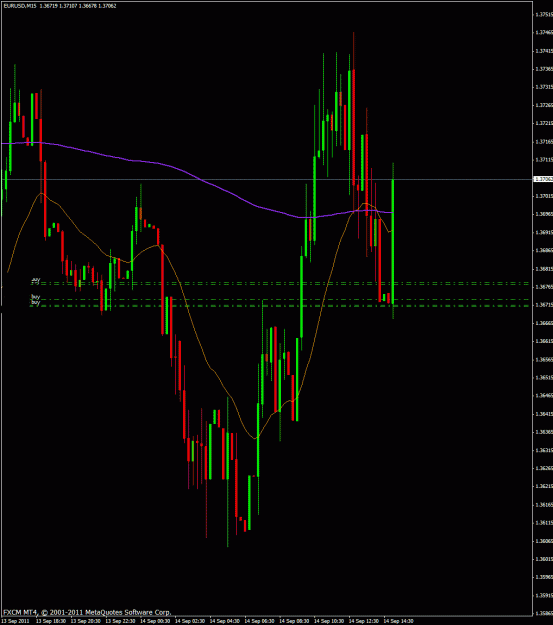This screenshot has width=553, height=625.
Task: Select the lowest thick green buy order line
Action: pyautogui.click(x=280, y=306)
